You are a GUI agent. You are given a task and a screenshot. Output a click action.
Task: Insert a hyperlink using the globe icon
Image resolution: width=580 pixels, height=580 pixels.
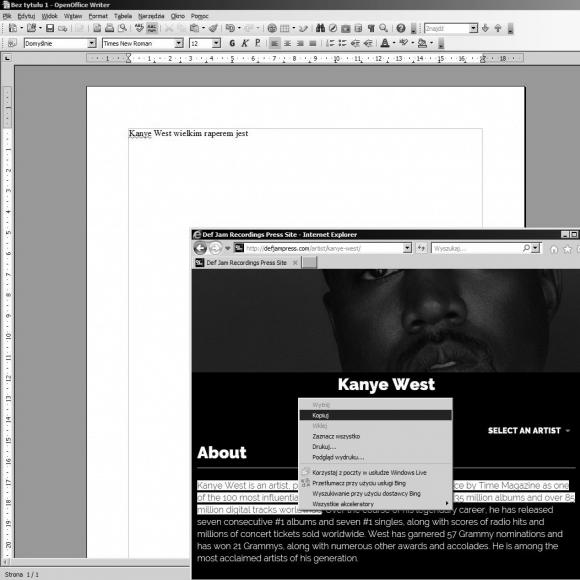pos(272,28)
